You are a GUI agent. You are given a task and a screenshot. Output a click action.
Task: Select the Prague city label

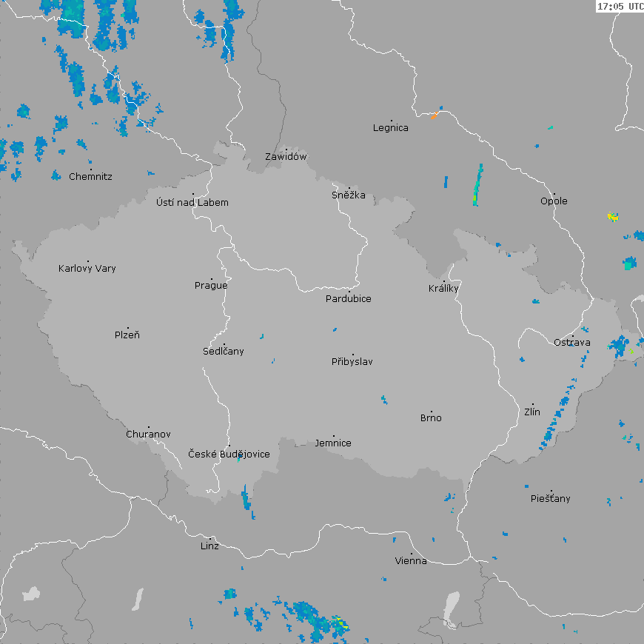(x=211, y=286)
